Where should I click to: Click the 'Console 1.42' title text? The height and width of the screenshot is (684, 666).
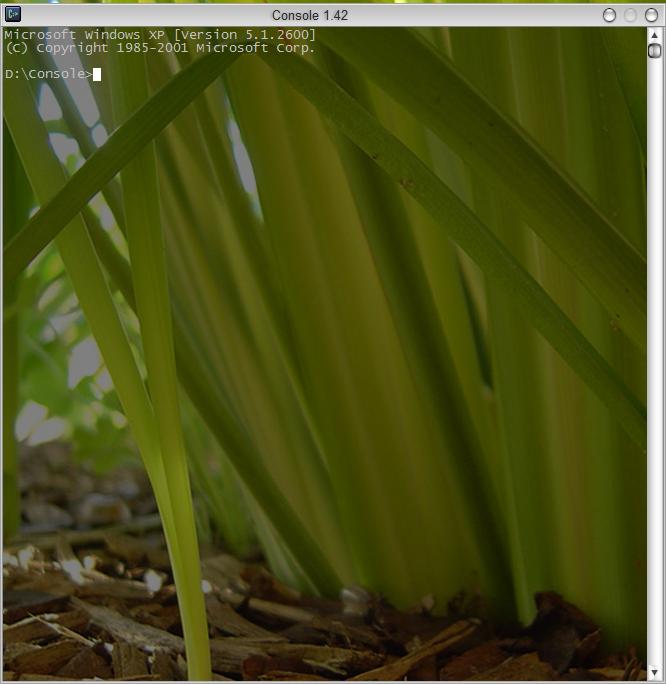[x=310, y=15]
